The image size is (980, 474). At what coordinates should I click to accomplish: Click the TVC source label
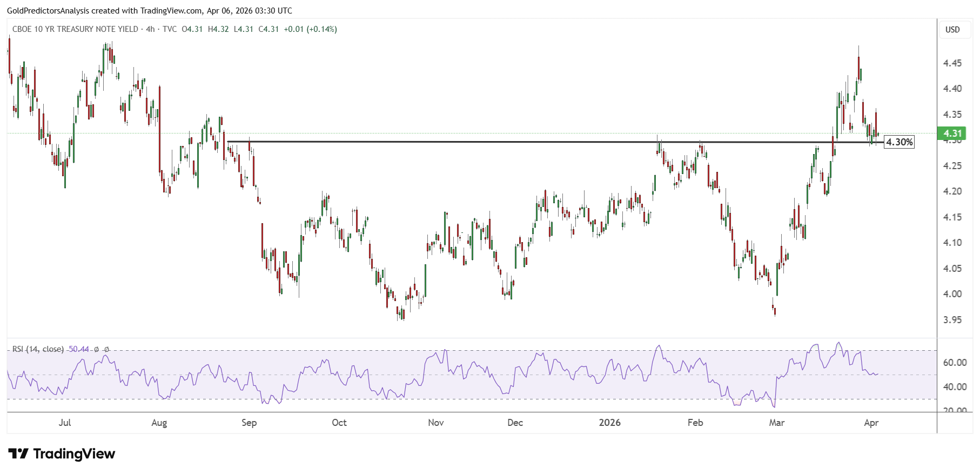[170, 29]
